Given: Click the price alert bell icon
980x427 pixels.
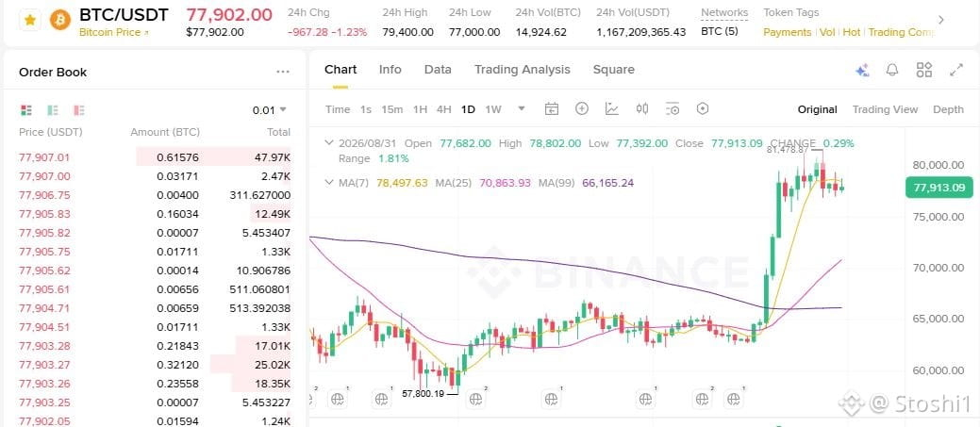Looking at the screenshot, I should [x=892, y=70].
